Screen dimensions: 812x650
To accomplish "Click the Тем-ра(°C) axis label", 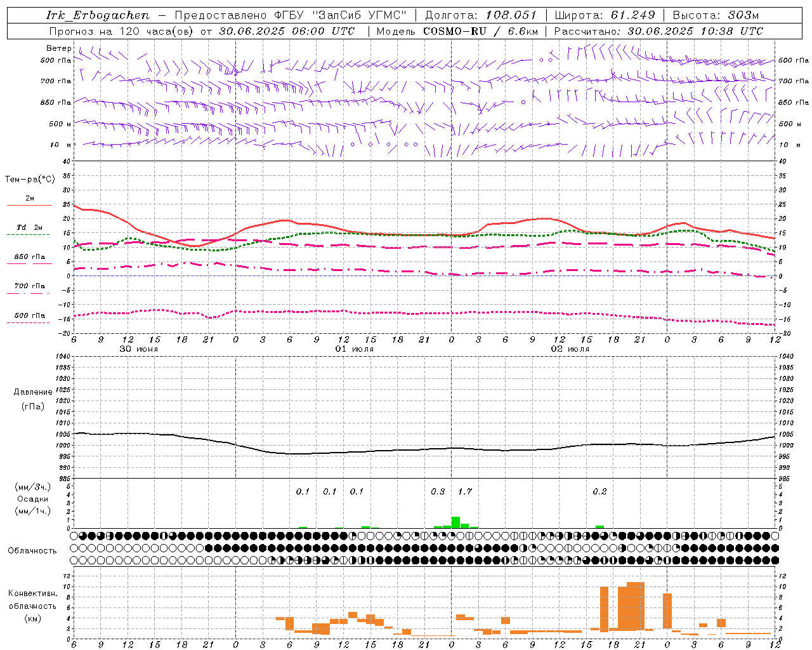I will pyautogui.click(x=30, y=180).
